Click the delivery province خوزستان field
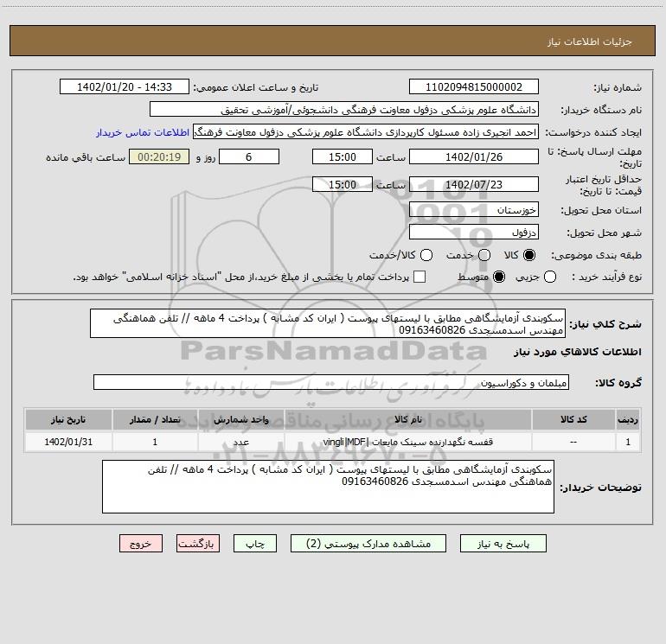Viewport: 666px width, 644px height. pyautogui.click(x=474, y=209)
